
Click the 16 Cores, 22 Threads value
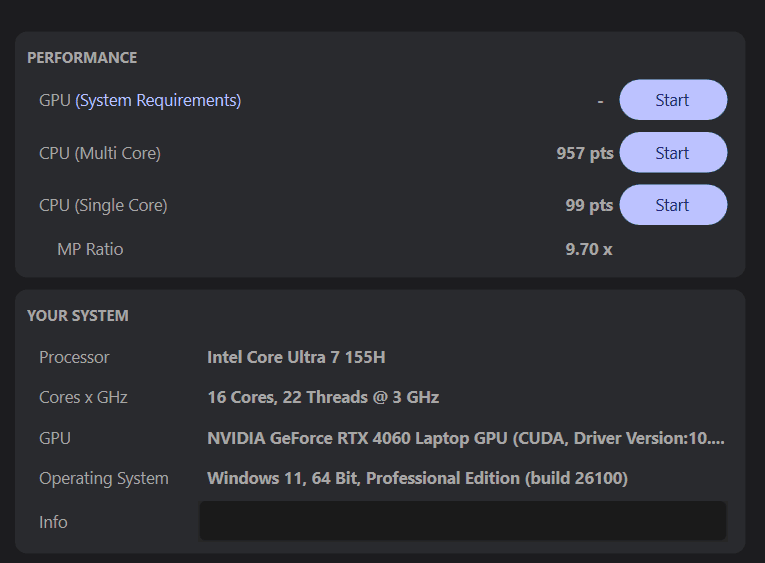pos(323,397)
